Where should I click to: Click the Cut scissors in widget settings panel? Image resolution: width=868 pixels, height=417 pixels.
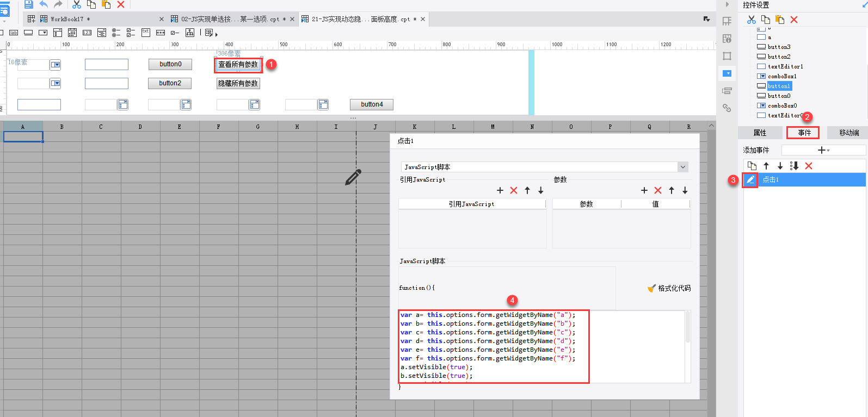tap(752, 20)
